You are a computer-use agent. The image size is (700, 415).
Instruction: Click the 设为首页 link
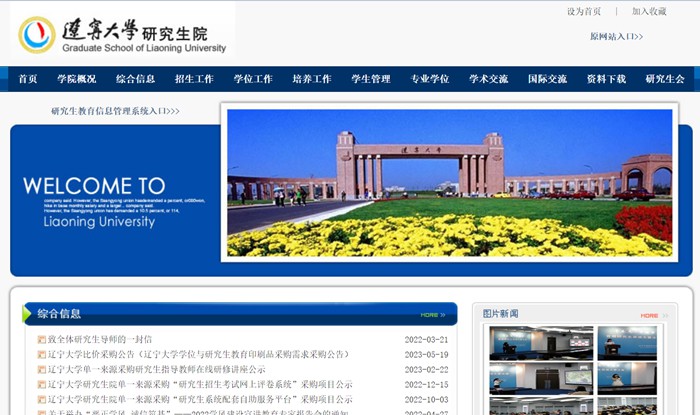[584, 12]
